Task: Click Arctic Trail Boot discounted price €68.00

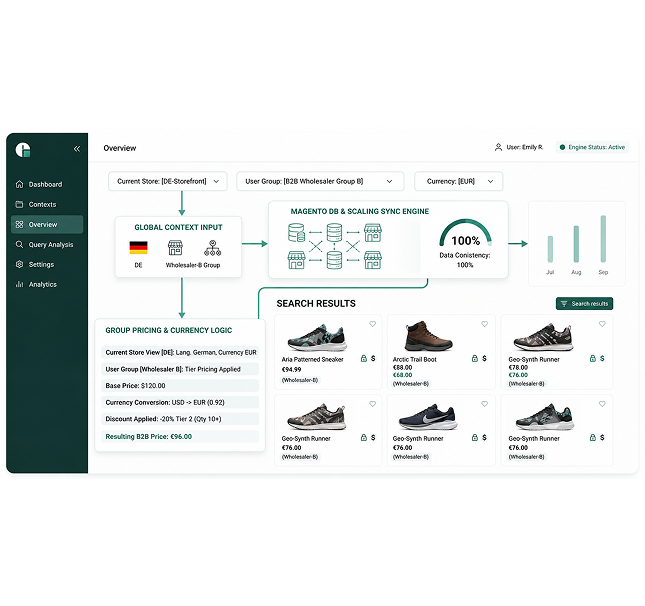Action: coord(402,375)
